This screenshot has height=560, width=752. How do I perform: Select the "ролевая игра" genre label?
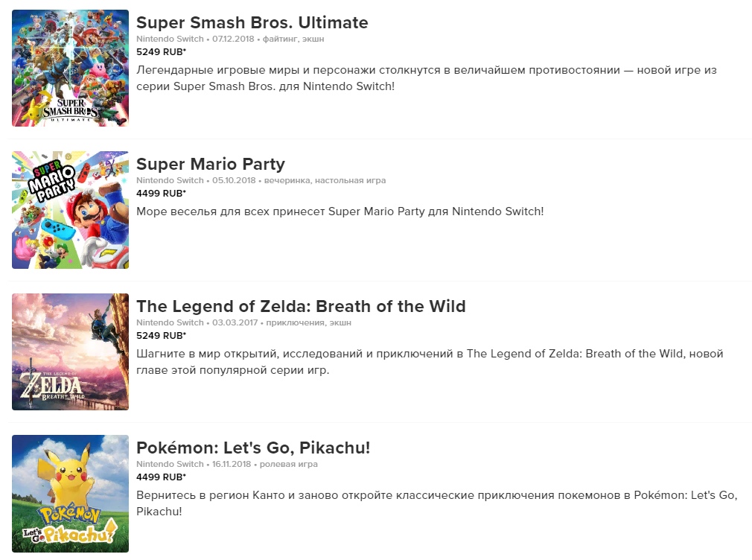(288, 464)
